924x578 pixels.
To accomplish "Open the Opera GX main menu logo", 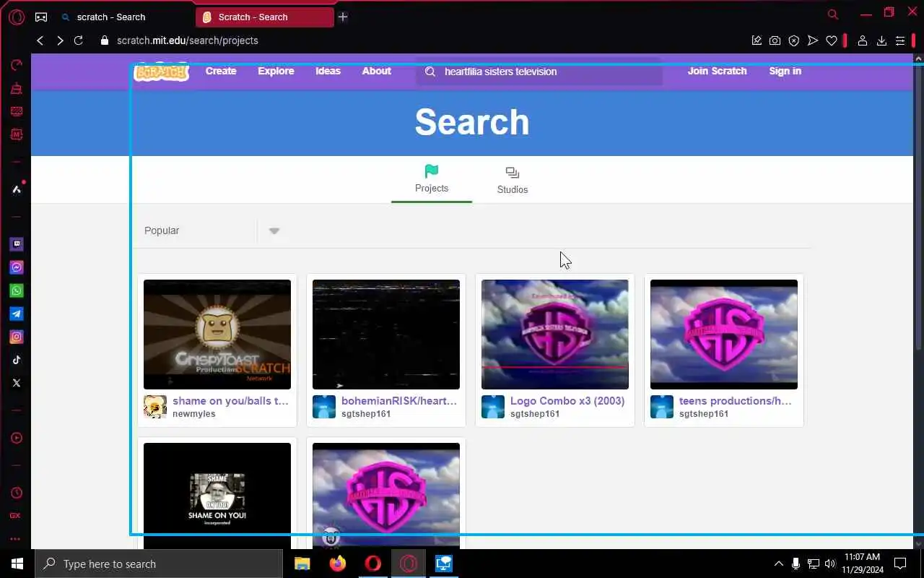I will click(x=16, y=17).
